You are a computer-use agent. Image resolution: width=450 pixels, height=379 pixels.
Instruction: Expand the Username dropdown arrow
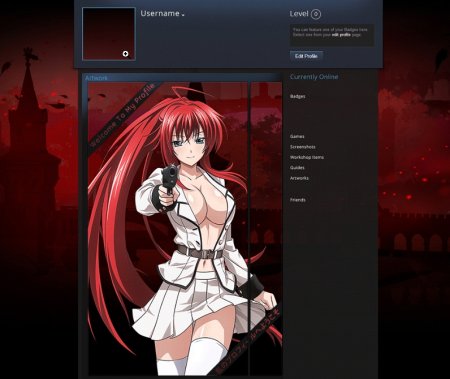(183, 15)
